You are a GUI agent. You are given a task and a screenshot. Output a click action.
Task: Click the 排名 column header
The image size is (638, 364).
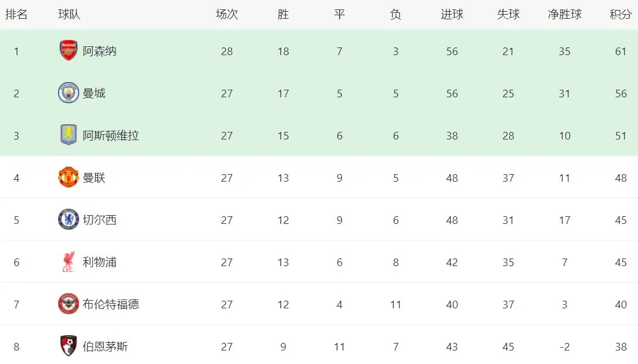[x=16, y=15]
